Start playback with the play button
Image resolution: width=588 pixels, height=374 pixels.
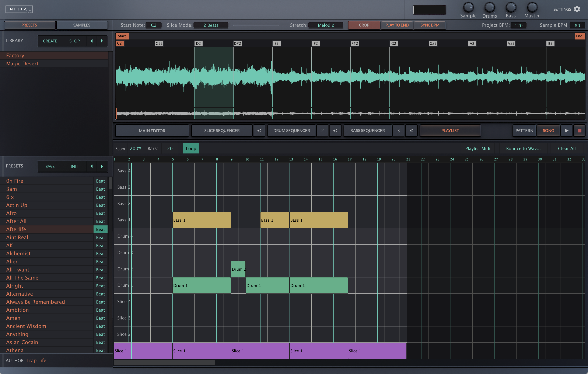(567, 131)
